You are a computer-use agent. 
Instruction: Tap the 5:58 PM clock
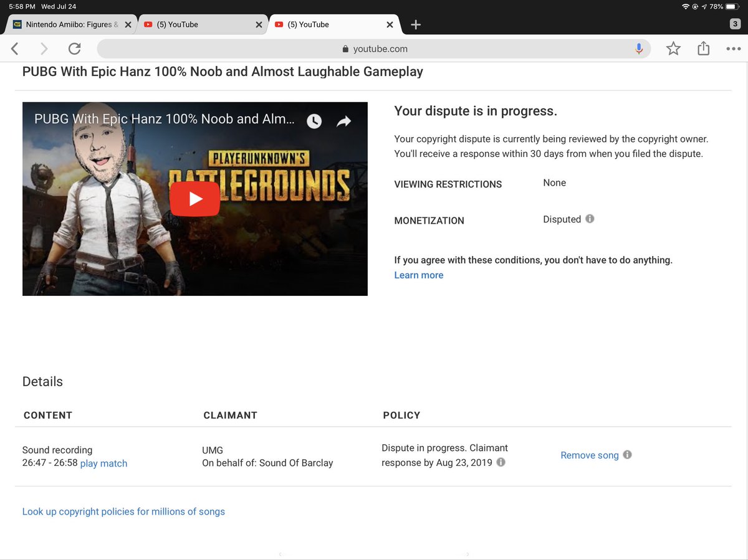click(x=21, y=6)
